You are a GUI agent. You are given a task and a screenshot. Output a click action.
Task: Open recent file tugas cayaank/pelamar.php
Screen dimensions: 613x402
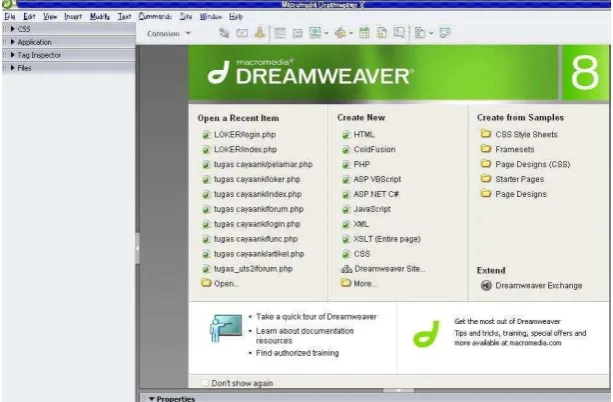263,164
